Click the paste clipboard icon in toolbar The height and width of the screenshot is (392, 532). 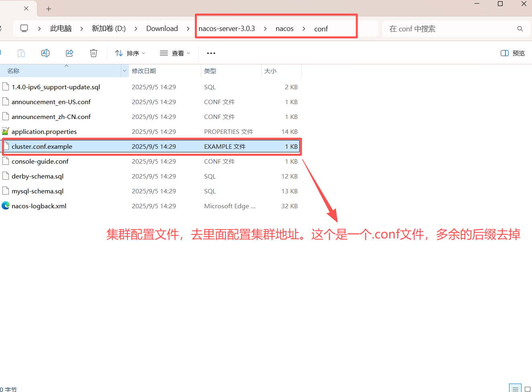pos(21,53)
